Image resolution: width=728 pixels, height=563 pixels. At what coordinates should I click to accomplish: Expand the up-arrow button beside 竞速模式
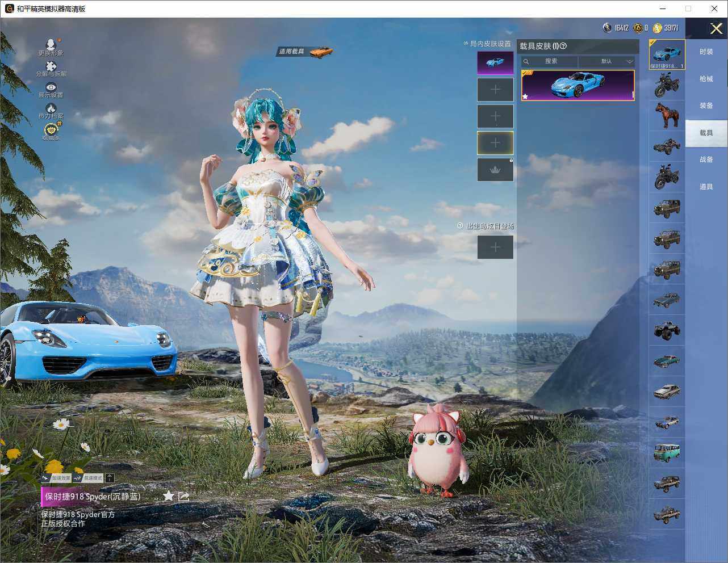coord(110,478)
